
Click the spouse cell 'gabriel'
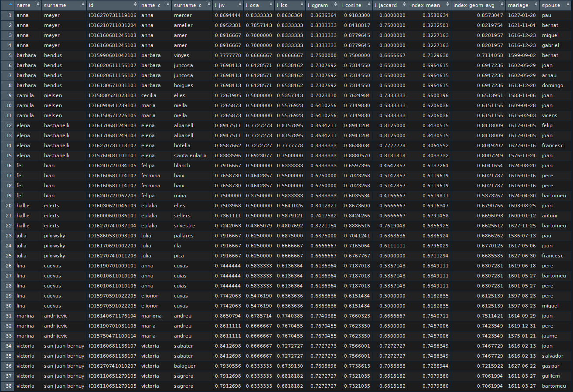[550, 45]
